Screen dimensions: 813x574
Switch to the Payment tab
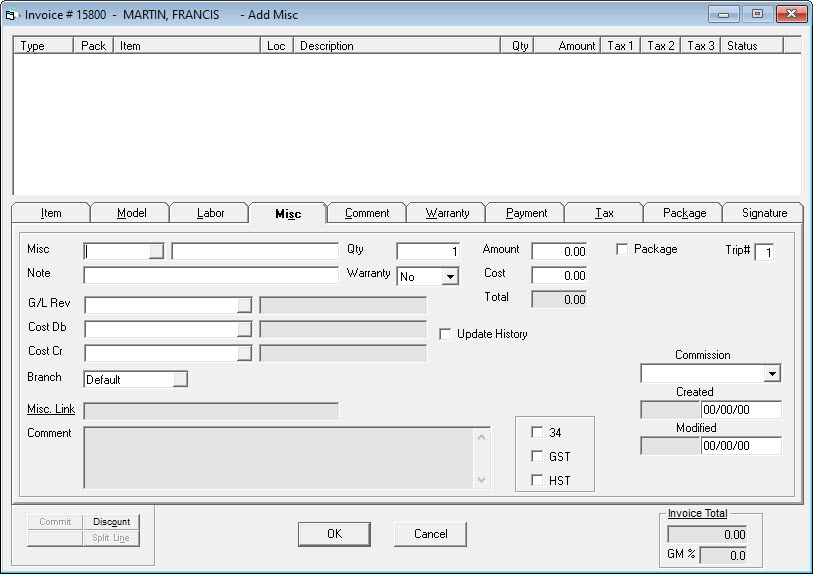526,213
